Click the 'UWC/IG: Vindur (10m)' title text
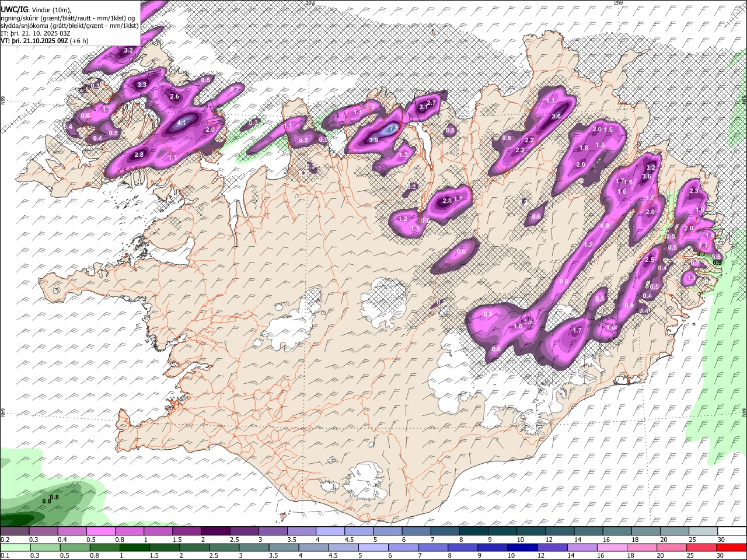Image resolution: width=747 pixels, height=560 pixels. 36,9
